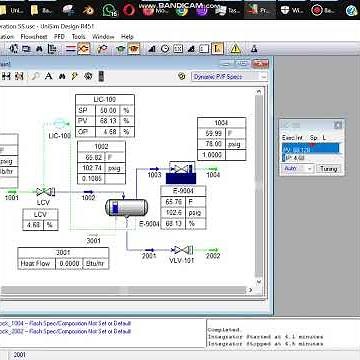Open the Flowsheet menu
The width and height of the screenshot is (360, 360).
pyautogui.click(x=34, y=37)
